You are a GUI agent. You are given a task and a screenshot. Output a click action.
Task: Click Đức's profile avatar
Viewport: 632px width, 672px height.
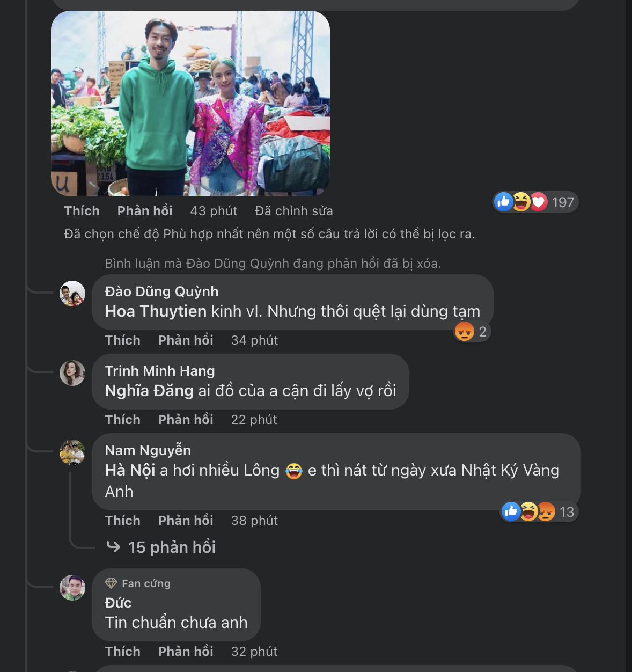(72, 588)
